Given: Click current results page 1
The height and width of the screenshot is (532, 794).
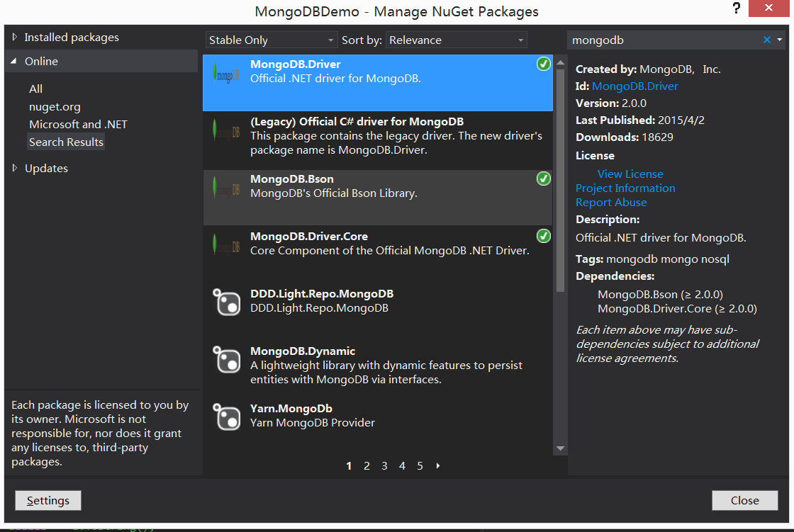Looking at the screenshot, I should coord(349,465).
